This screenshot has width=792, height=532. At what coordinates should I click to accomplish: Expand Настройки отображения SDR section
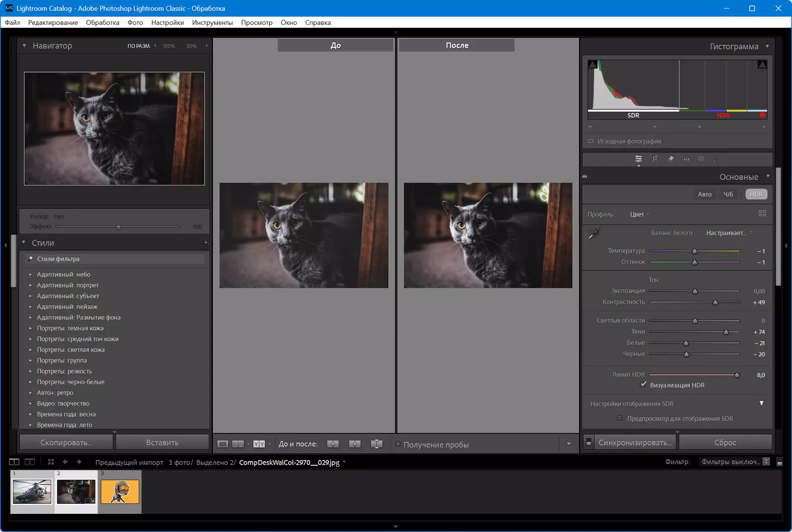(x=761, y=403)
